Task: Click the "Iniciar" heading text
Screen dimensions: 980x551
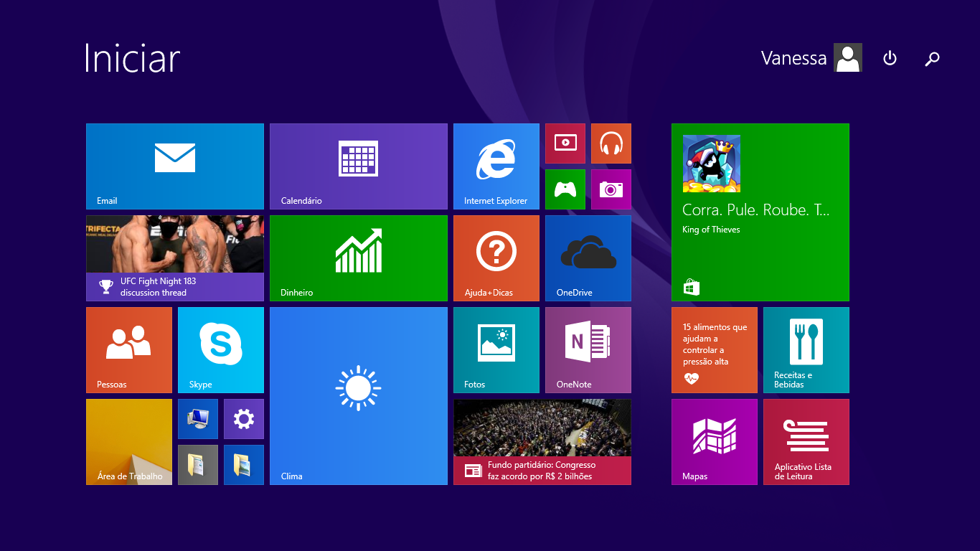Action: 132,58
